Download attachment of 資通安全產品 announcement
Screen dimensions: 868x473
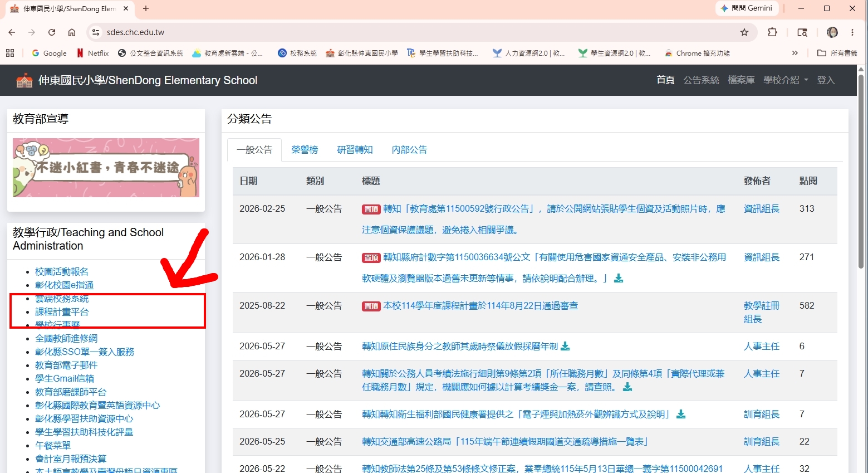click(619, 278)
